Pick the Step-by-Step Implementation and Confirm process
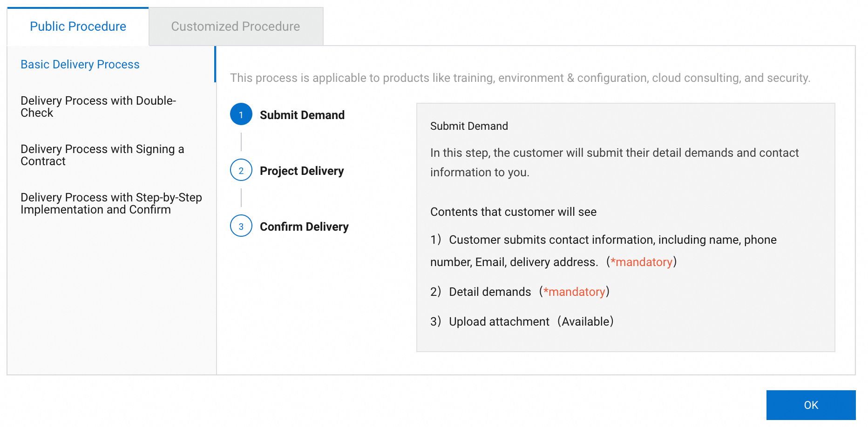868x427 pixels. [111, 203]
